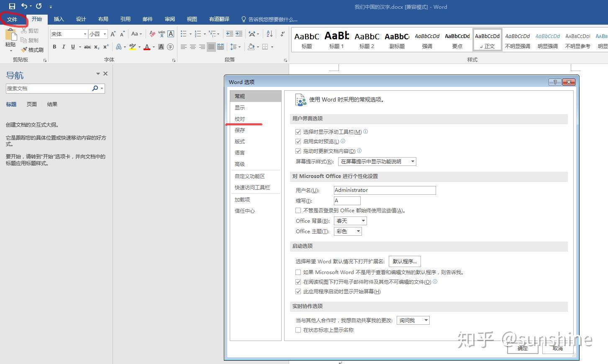Open the 屏幕提示样式 dropdown
This screenshot has width=608, height=364.
click(377, 161)
